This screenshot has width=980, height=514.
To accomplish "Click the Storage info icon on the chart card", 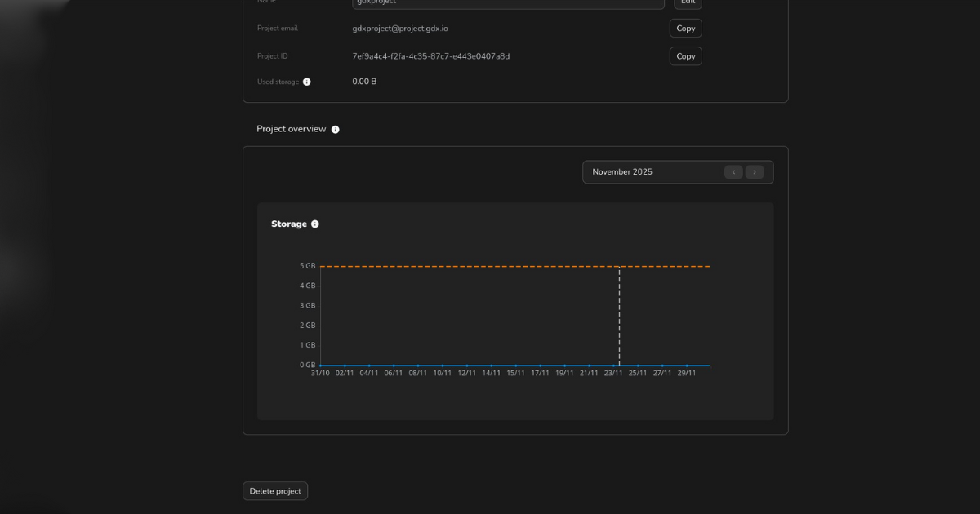I will [315, 223].
